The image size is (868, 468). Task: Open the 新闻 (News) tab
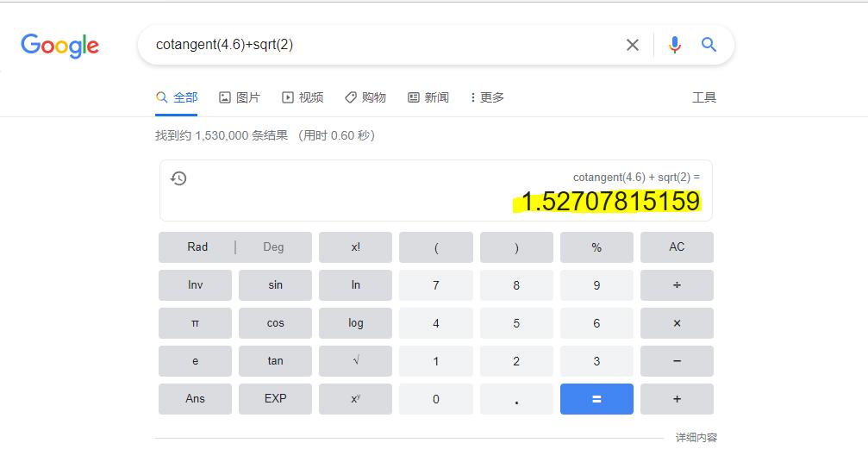point(428,97)
